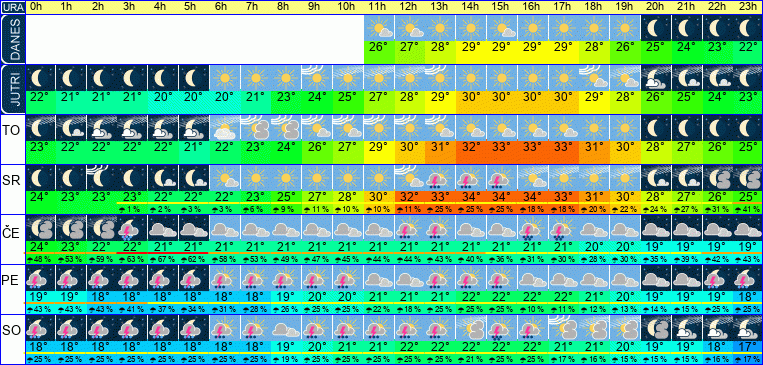
Task: Click the TO 6h sun behind cloud icon
Action: pos(225,128)
